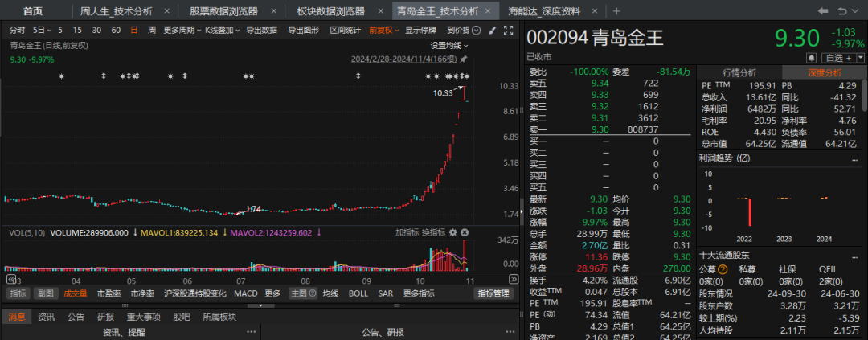Select the 60 minute period
868x340 pixels.
(116, 31)
